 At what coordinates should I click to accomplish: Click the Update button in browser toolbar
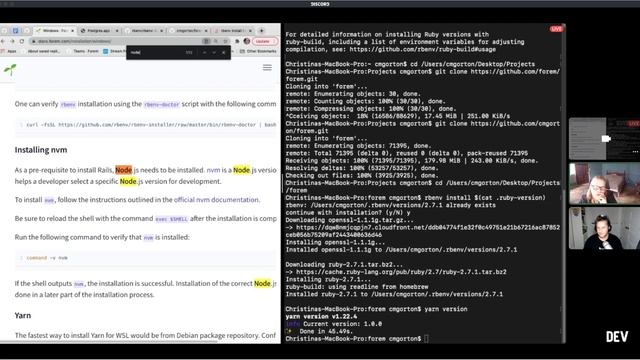pyautogui.click(x=264, y=41)
